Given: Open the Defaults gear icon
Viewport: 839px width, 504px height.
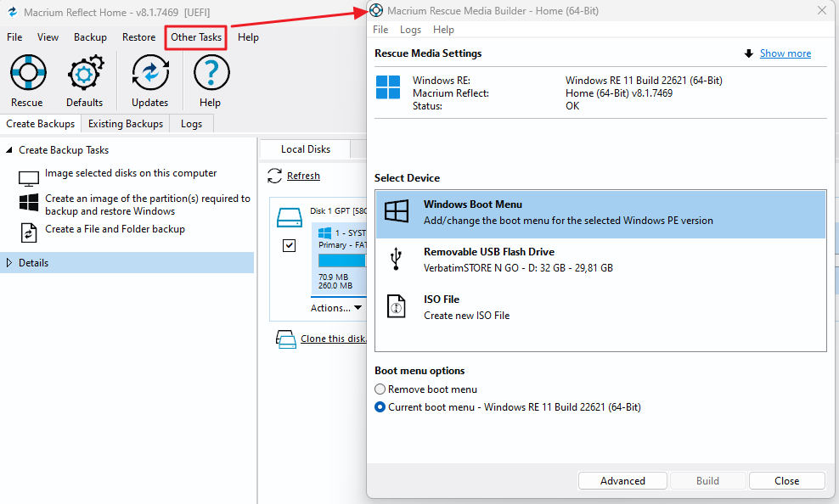Looking at the screenshot, I should click(x=85, y=73).
